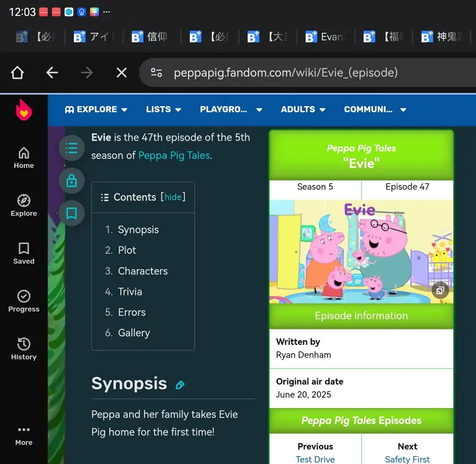Click the Synopsis edit pencil icon
Screen dimensions: 476x464
tap(180, 385)
